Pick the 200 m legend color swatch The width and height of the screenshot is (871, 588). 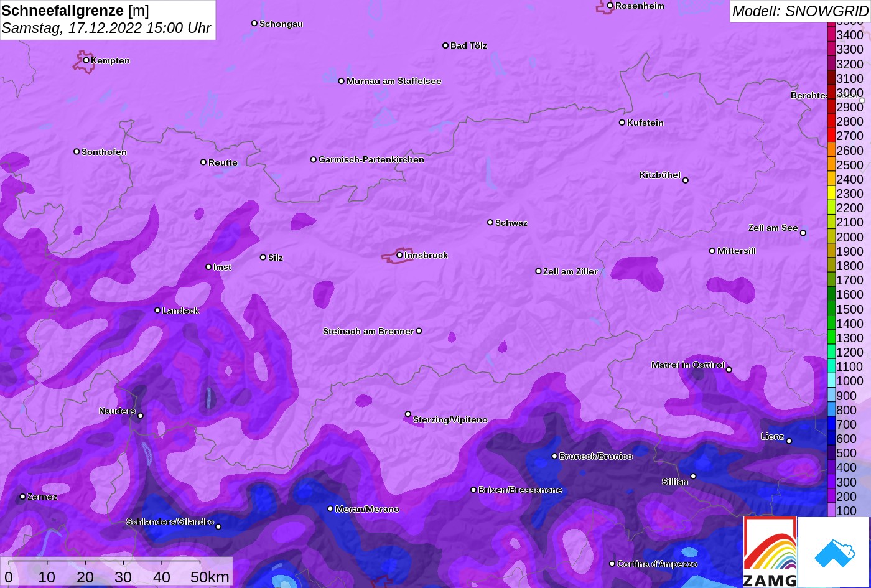point(831,496)
